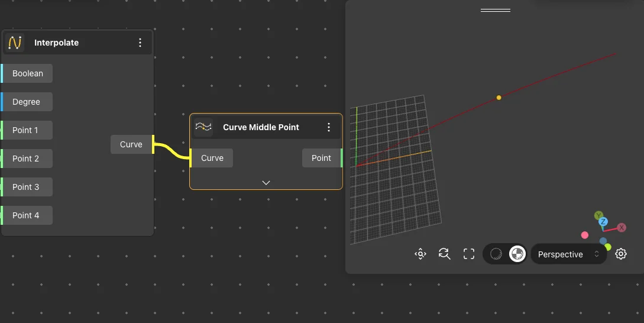The width and height of the screenshot is (644, 323).
Task: Open the Interpolate node options menu
Action: click(x=140, y=43)
